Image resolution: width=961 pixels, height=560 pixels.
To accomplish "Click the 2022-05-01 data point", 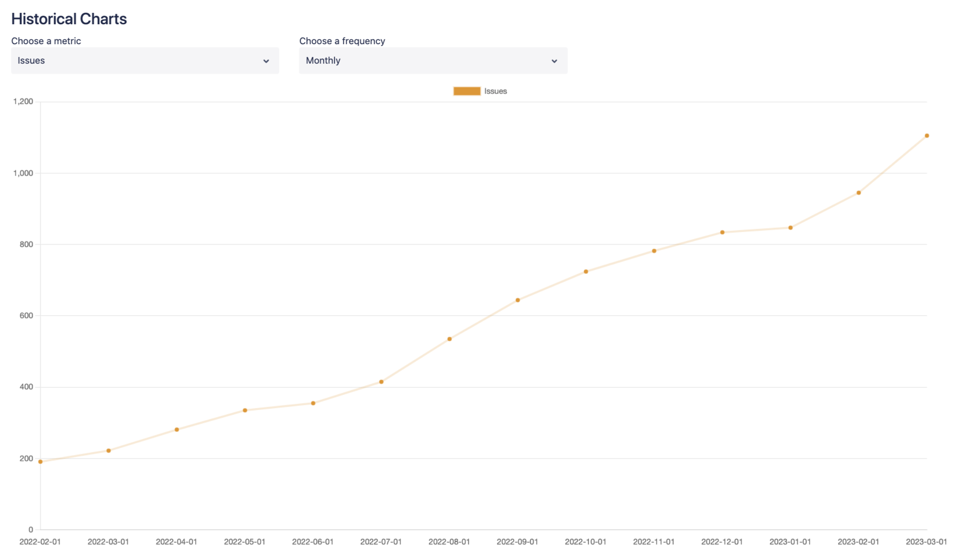I will pos(245,411).
